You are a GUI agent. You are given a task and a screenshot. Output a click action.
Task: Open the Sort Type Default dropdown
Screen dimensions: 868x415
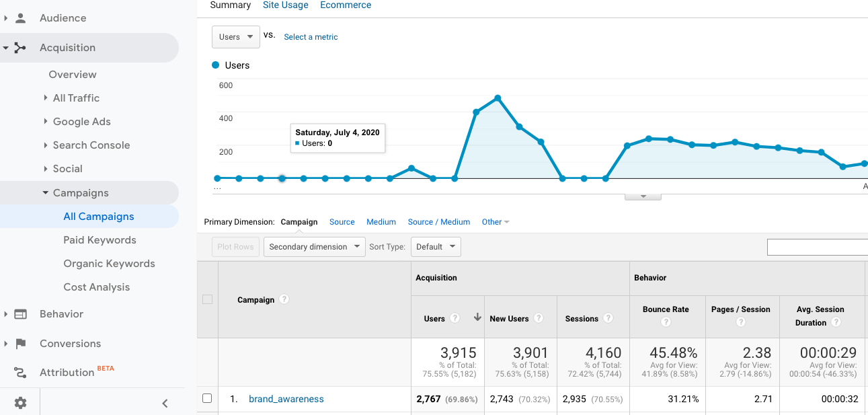(435, 247)
